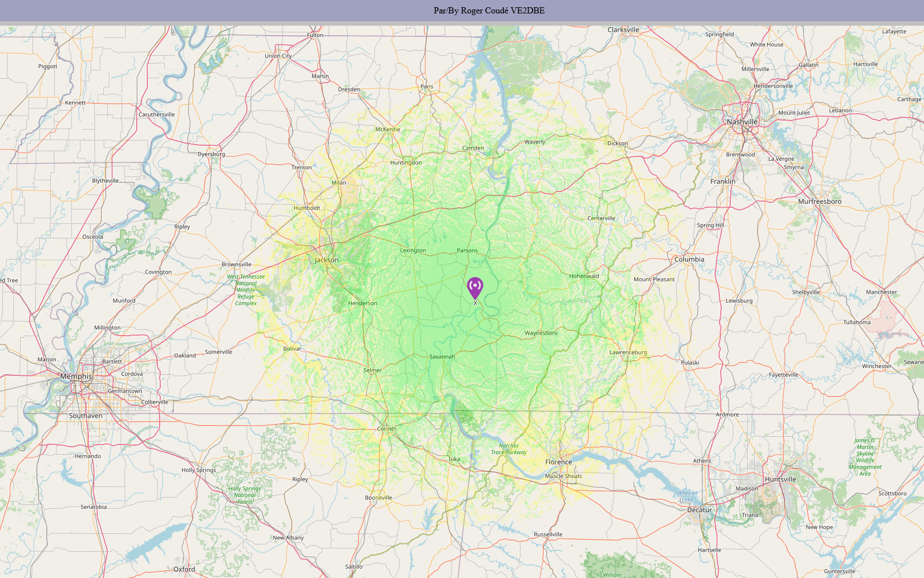This screenshot has width=924, height=578.
Task: Click the Holly Springs National Forest label
Action: [x=245, y=495]
